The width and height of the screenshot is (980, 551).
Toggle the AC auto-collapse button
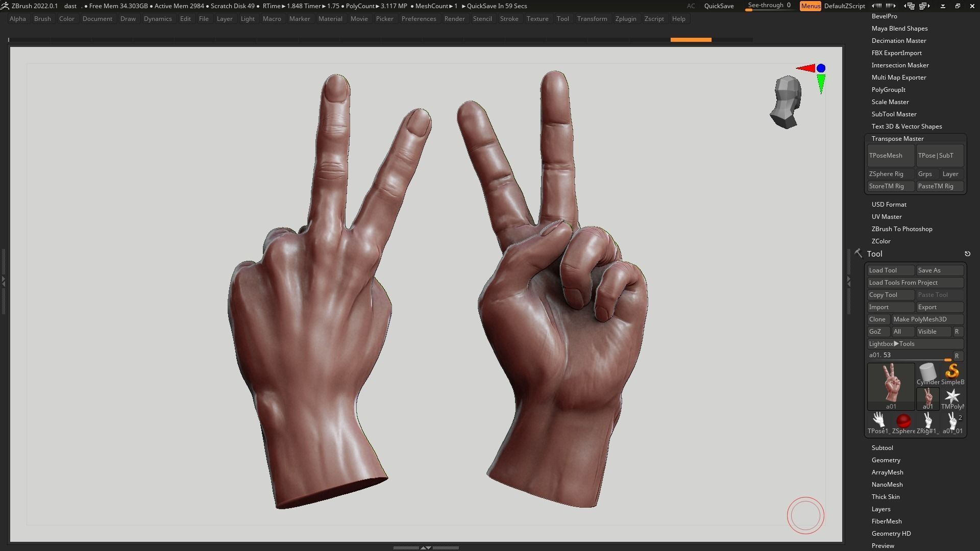[691, 6]
